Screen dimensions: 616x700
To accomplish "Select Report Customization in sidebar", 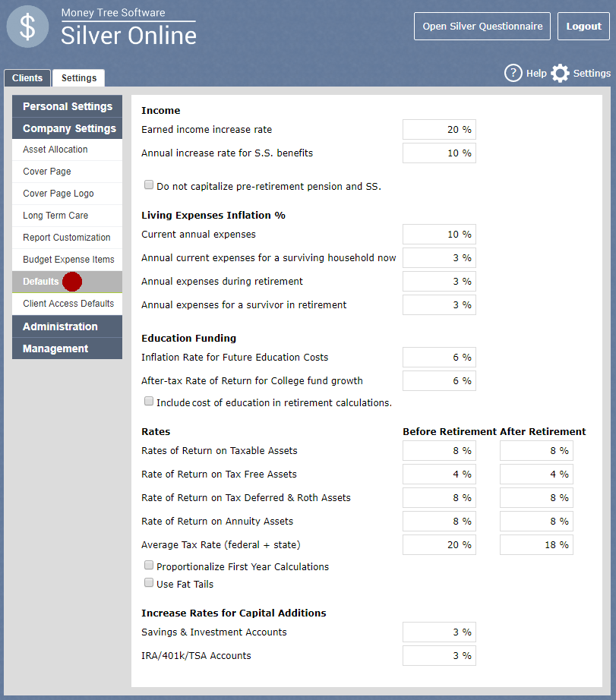I will [67, 238].
